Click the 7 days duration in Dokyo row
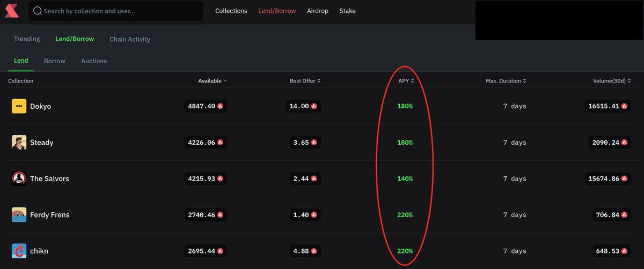644x269 pixels. point(515,106)
